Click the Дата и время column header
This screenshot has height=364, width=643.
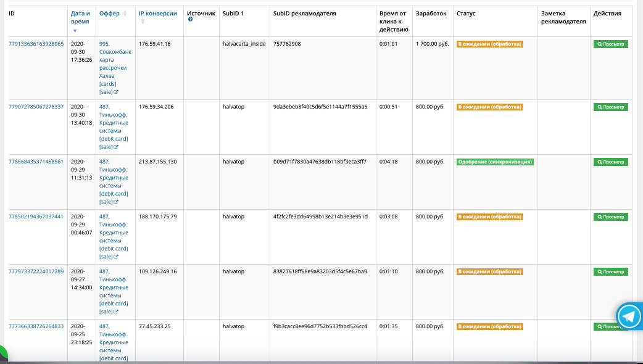[80, 17]
